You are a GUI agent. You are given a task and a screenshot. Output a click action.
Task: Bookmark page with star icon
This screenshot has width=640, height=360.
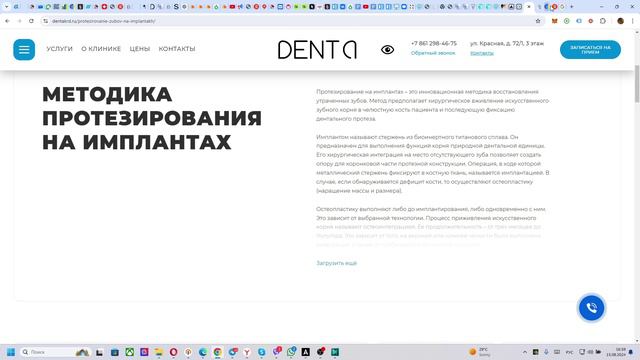click(538, 21)
